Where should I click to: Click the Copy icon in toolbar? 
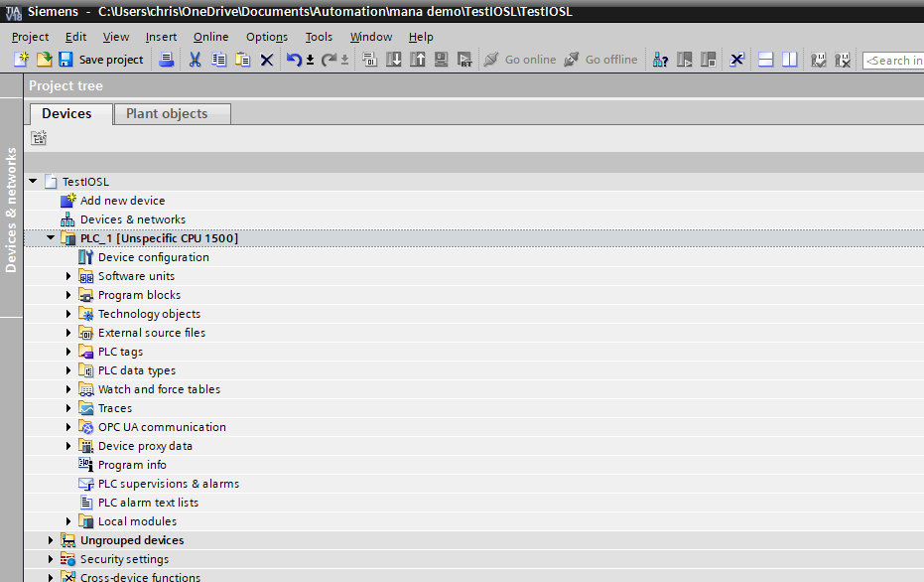click(218, 59)
